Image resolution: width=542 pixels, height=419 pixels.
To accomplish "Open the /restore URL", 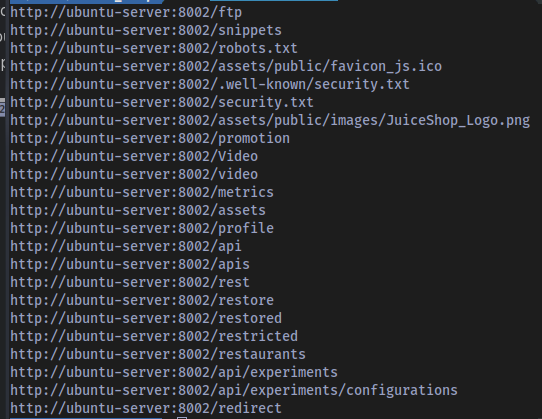I will pos(142,300).
